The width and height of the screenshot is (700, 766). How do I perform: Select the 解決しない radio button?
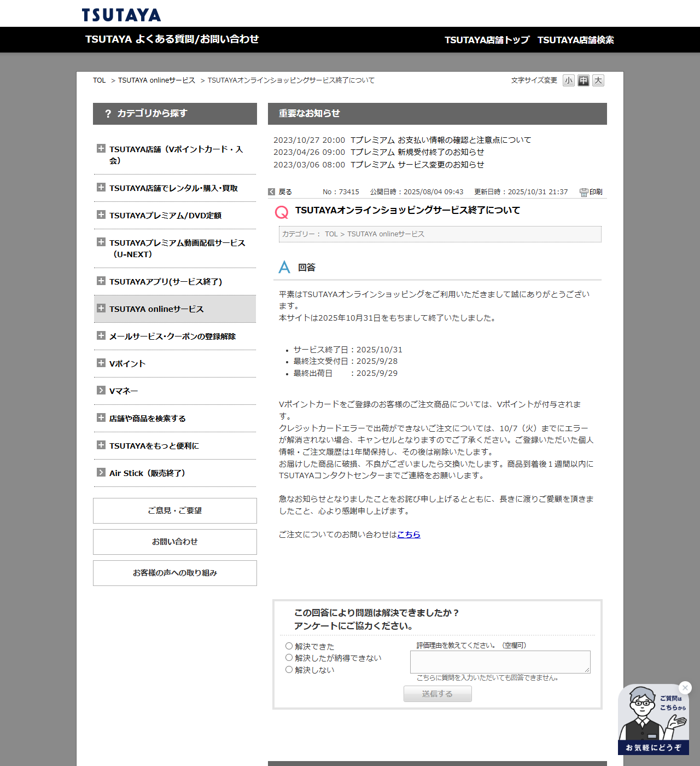[x=289, y=670]
